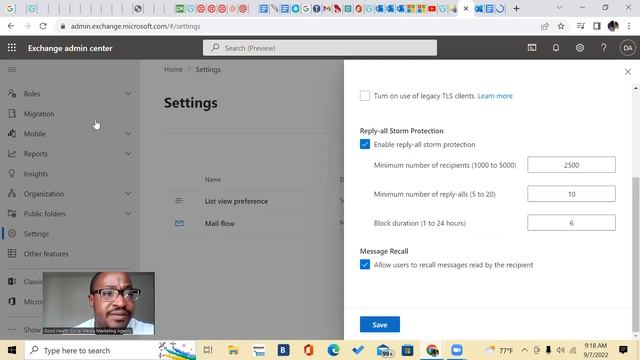This screenshot has height=360, width=640.
Task: Open the Chrome tab search dropdown
Action: [559, 8]
